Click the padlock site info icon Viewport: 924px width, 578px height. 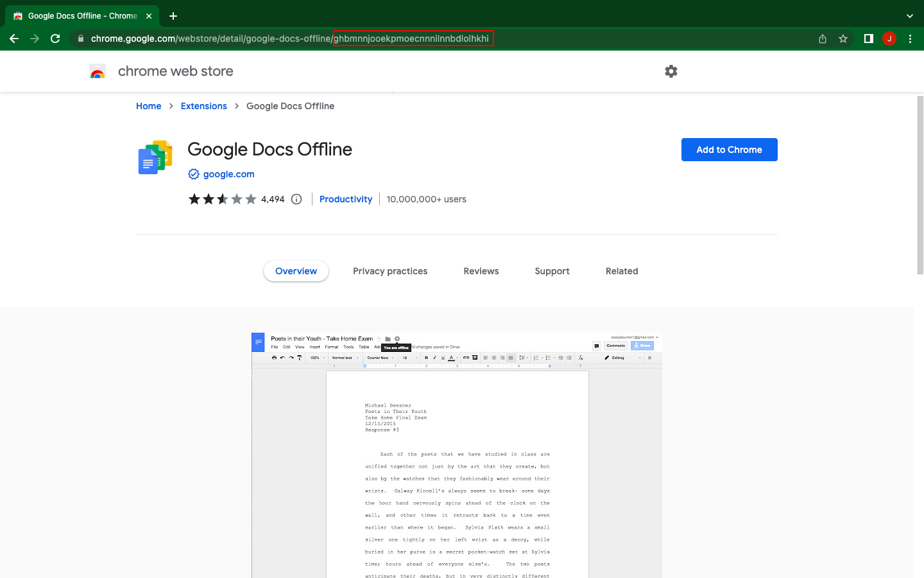click(x=80, y=39)
